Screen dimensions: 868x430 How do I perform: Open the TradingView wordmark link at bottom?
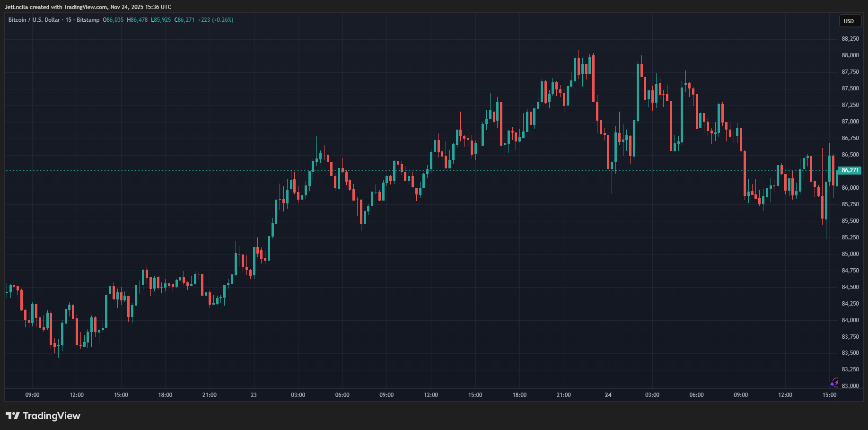pos(52,416)
